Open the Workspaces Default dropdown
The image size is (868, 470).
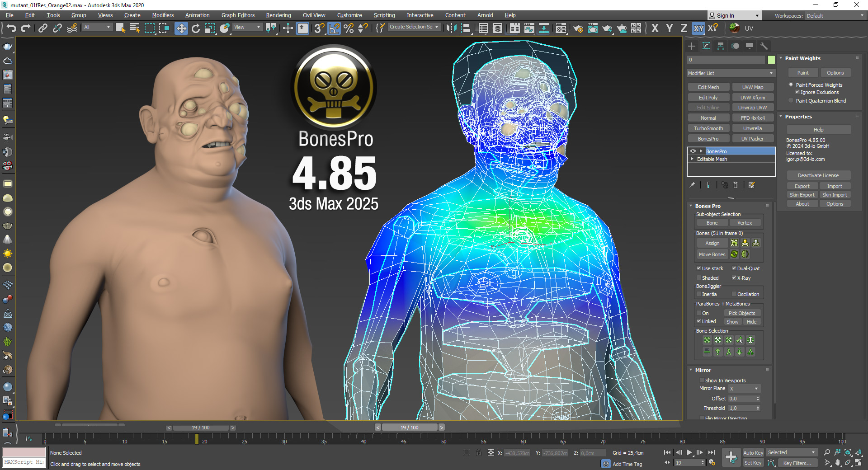835,16
